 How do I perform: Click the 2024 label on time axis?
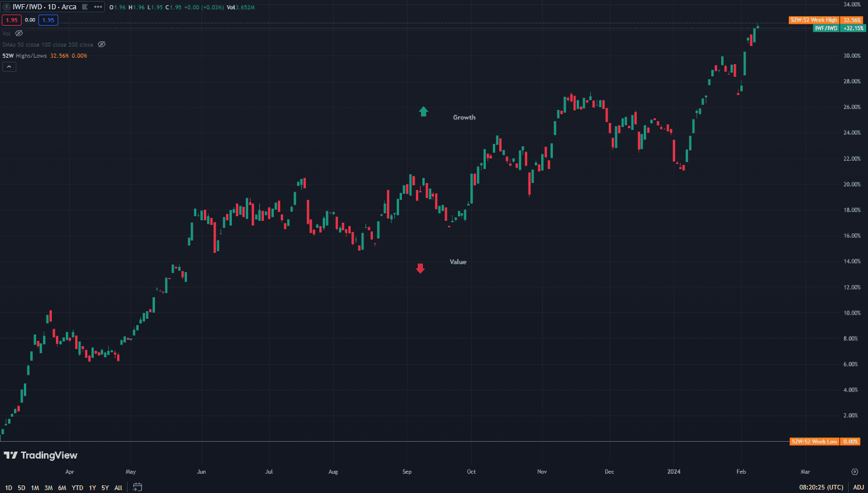[x=673, y=471]
